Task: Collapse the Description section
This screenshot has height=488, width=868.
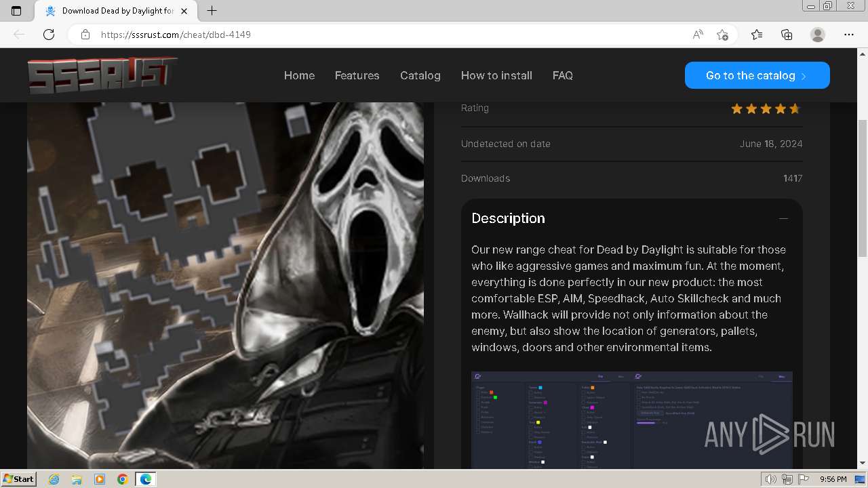Action: point(784,218)
